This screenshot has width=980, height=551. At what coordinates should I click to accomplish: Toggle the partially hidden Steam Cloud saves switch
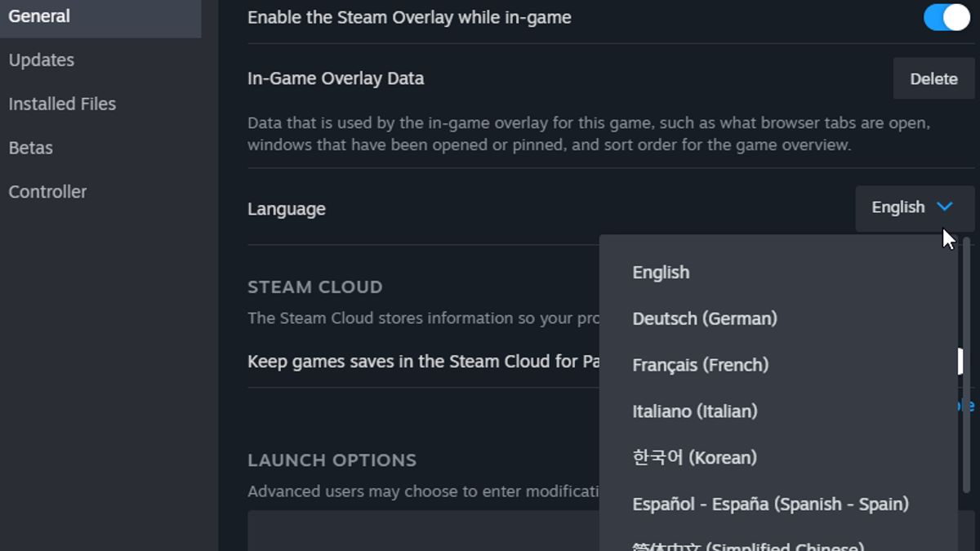click(961, 361)
